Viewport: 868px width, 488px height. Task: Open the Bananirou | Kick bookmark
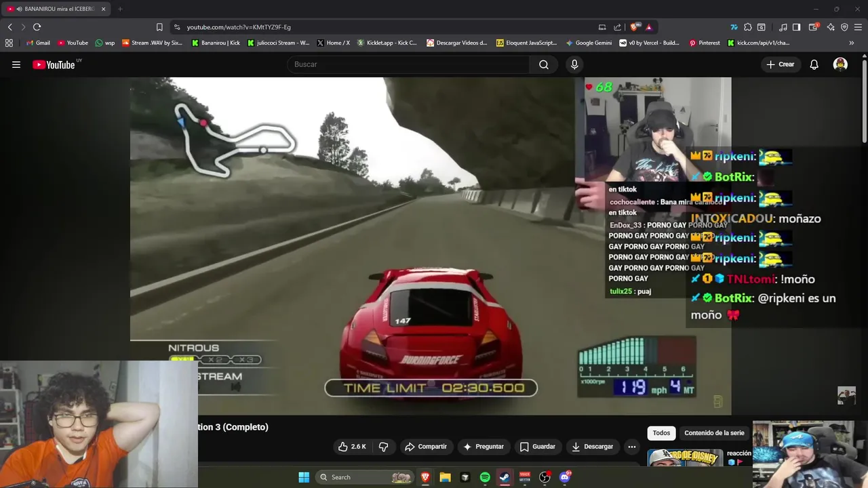tap(216, 43)
